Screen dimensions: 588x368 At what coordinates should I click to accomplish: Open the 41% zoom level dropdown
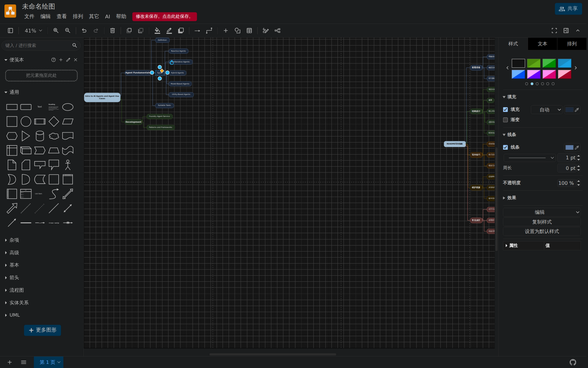click(33, 31)
